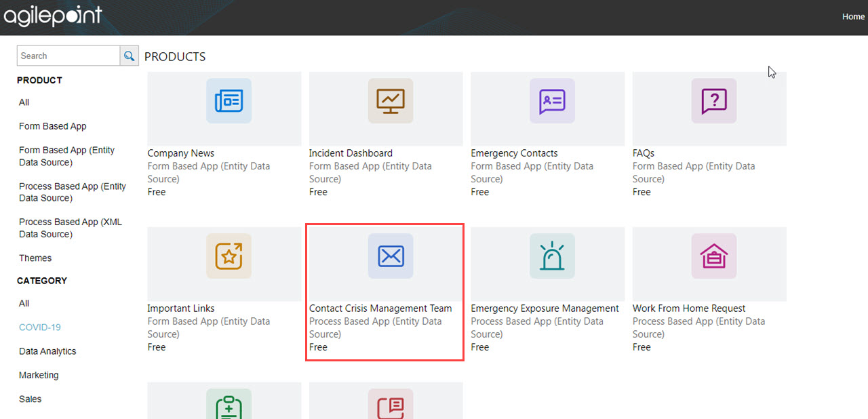Open Emergency Exposure Management title
The height and width of the screenshot is (419, 868).
[545, 308]
